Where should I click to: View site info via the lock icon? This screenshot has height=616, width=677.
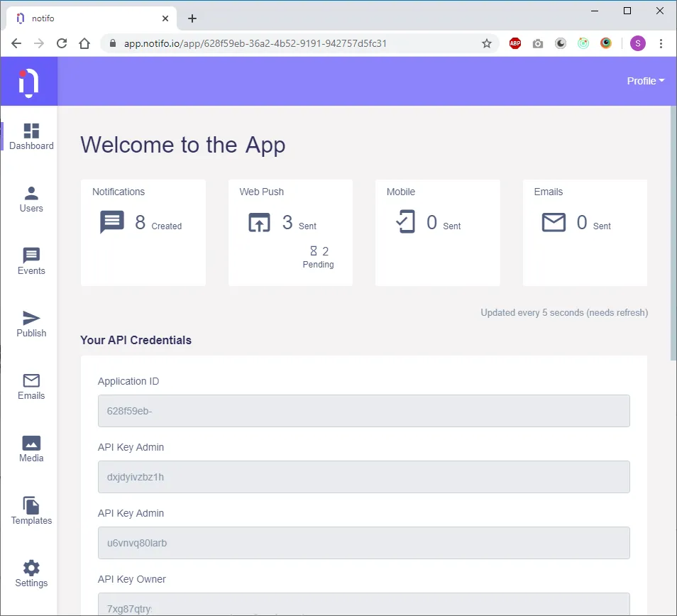113,43
